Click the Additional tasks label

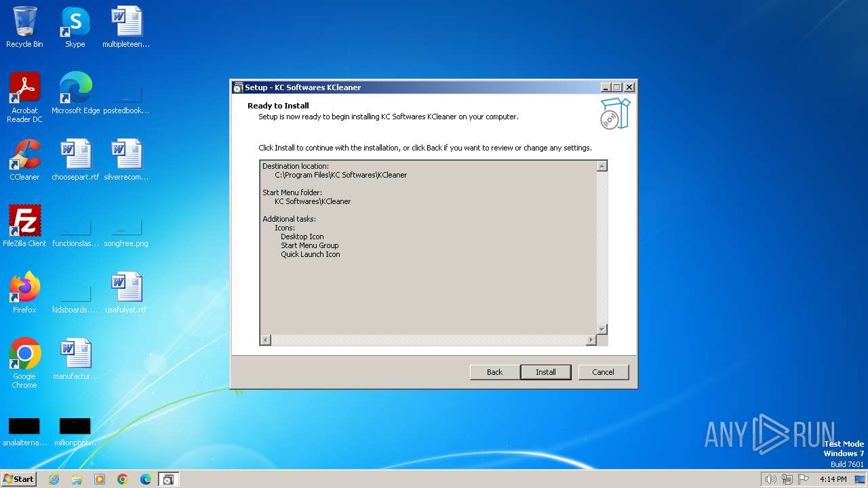pos(289,219)
